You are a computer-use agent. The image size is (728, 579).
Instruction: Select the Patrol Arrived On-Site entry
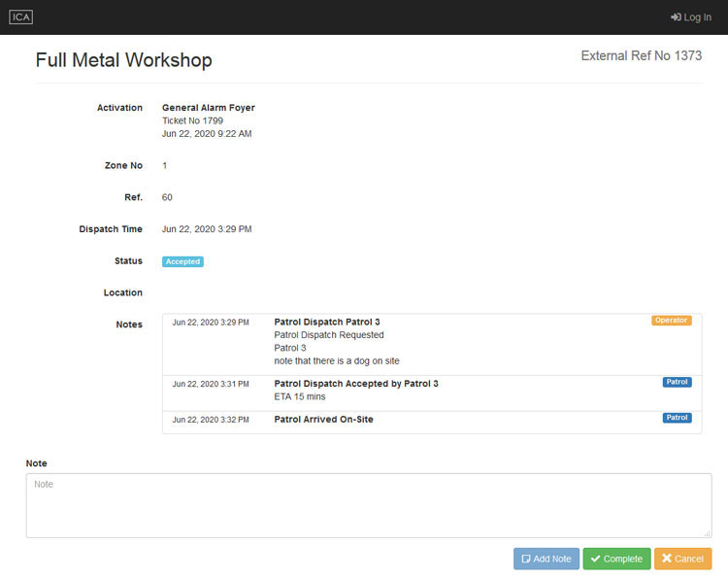323,420
